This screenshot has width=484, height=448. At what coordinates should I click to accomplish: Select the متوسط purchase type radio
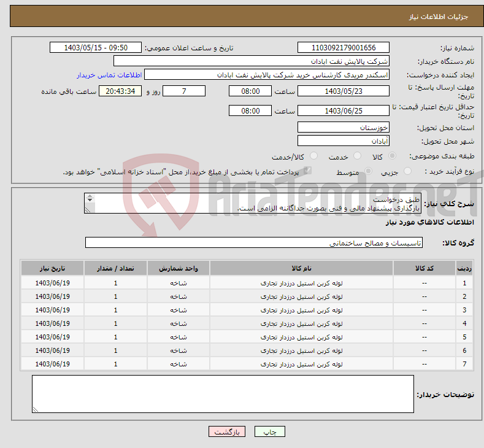[x=368, y=171]
